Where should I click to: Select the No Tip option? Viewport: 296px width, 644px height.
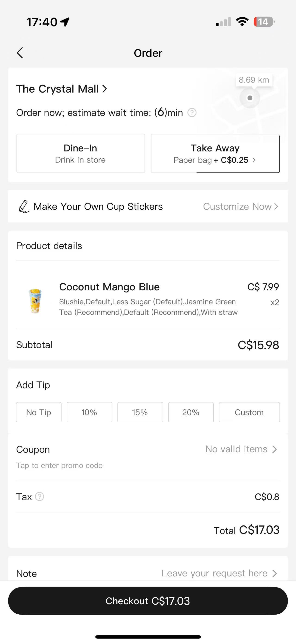pyautogui.click(x=39, y=412)
